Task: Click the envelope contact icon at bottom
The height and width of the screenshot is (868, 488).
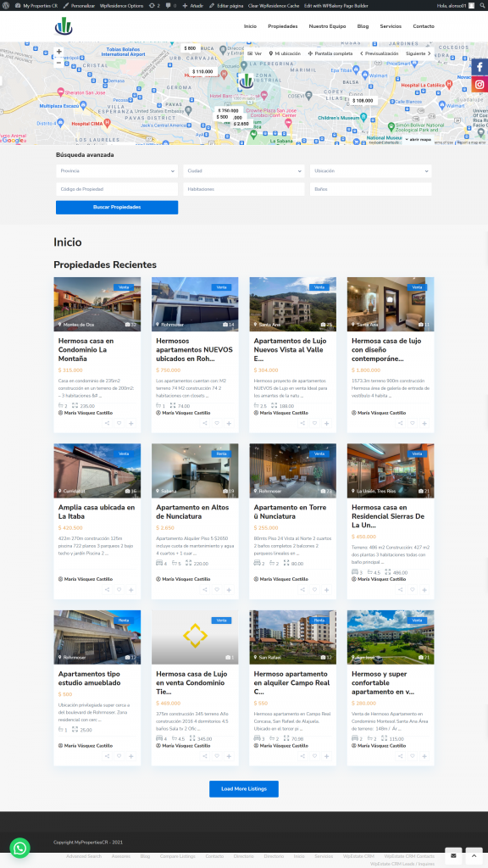Action: [453, 856]
